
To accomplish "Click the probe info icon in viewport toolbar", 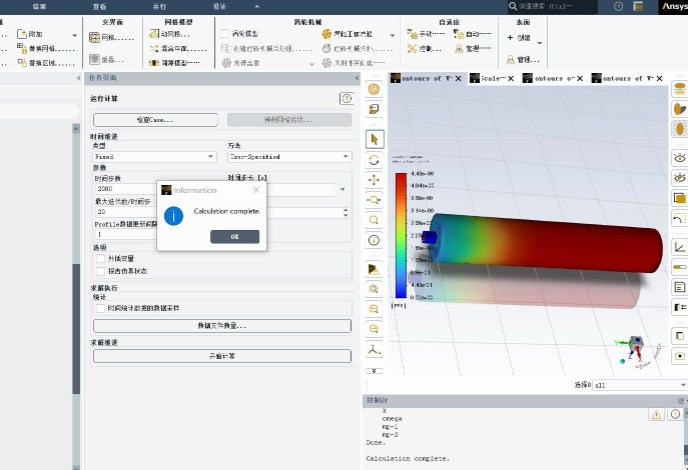I will click(x=374, y=240).
